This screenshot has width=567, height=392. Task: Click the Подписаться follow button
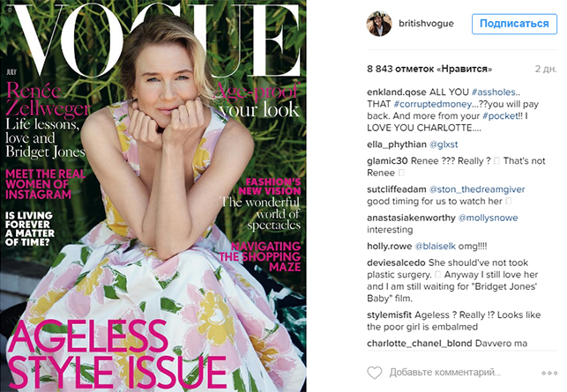(x=514, y=24)
